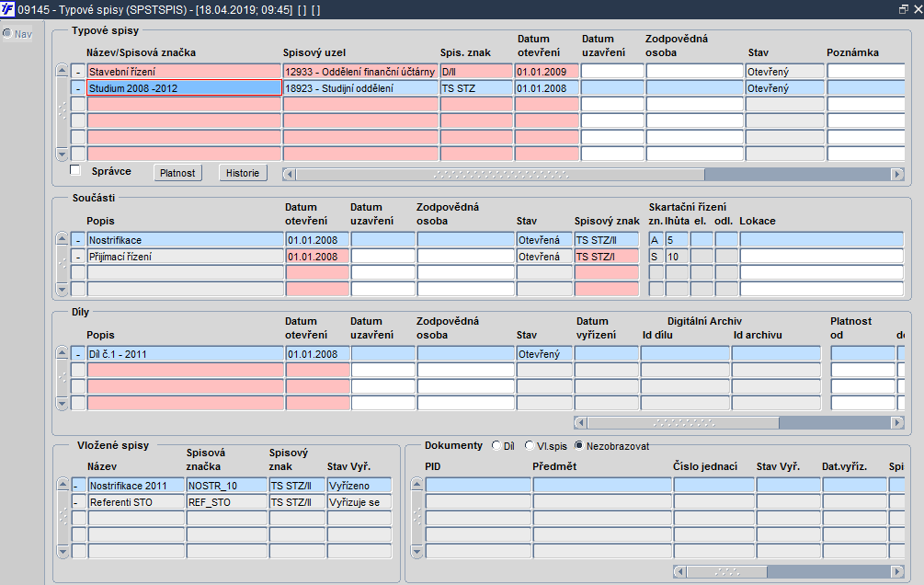Click down arrow of Dokumenty list
Screen dimensions: 924x585
coord(416,552)
